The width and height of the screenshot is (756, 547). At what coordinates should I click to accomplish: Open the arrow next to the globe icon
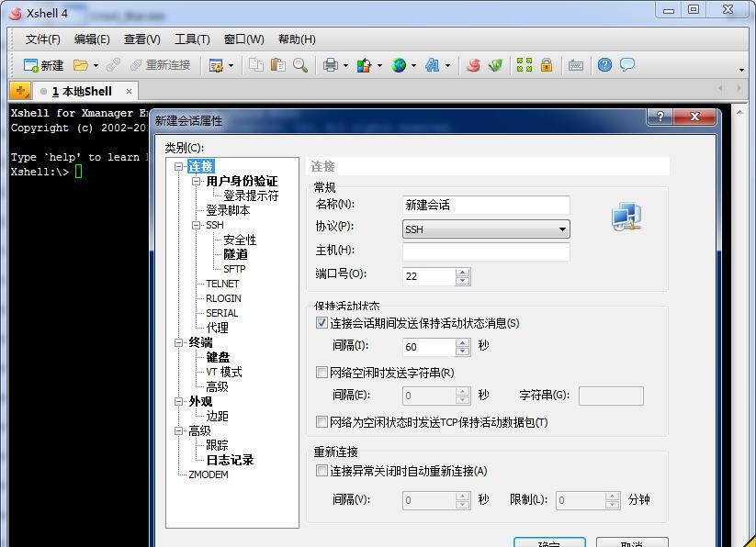413,65
